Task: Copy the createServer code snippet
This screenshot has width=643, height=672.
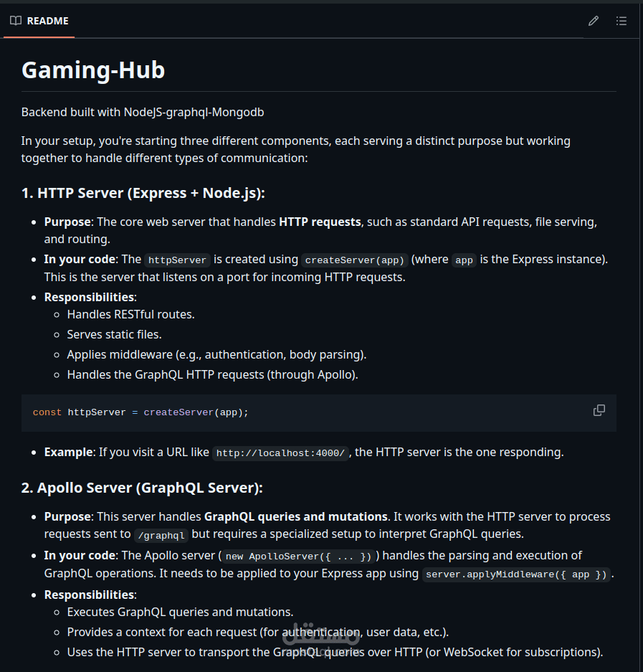Action: (599, 410)
